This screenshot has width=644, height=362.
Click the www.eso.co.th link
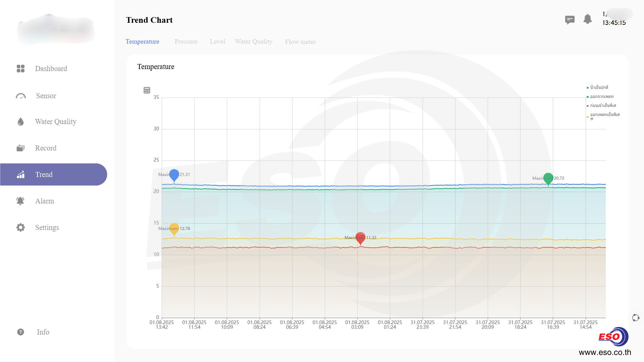[x=605, y=352]
